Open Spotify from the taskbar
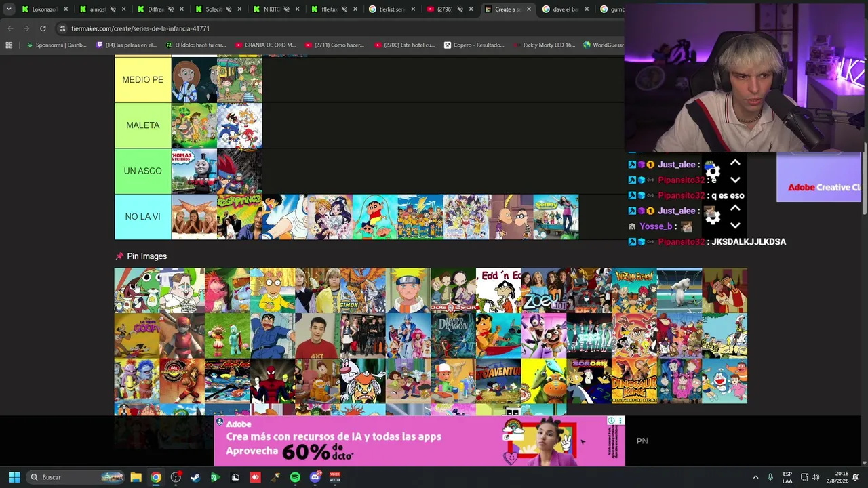 (x=295, y=477)
